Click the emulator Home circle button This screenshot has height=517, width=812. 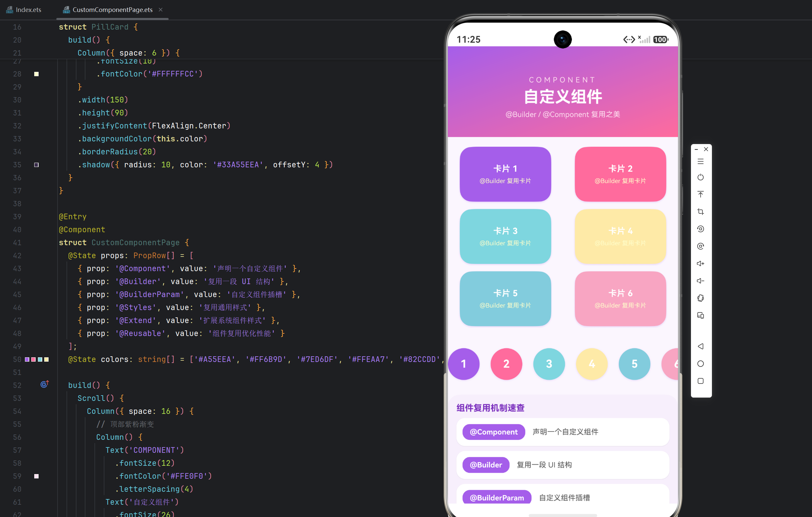coord(700,363)
